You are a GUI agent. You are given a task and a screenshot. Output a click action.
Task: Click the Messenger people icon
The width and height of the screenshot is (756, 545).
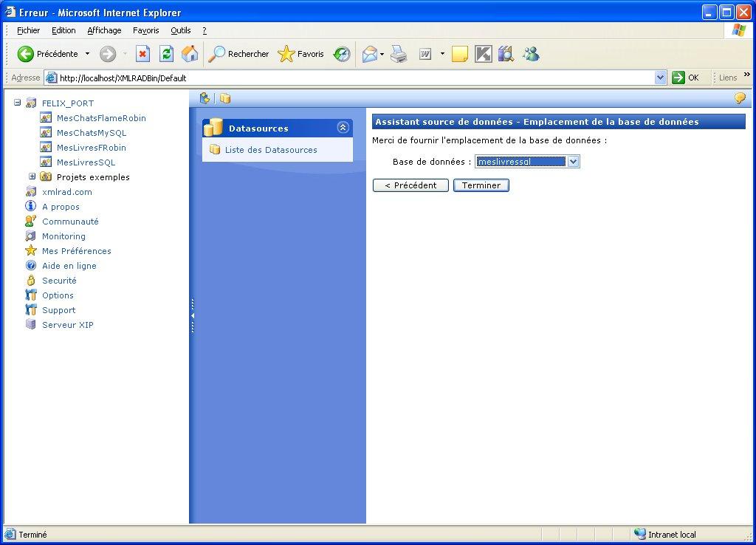531,54
